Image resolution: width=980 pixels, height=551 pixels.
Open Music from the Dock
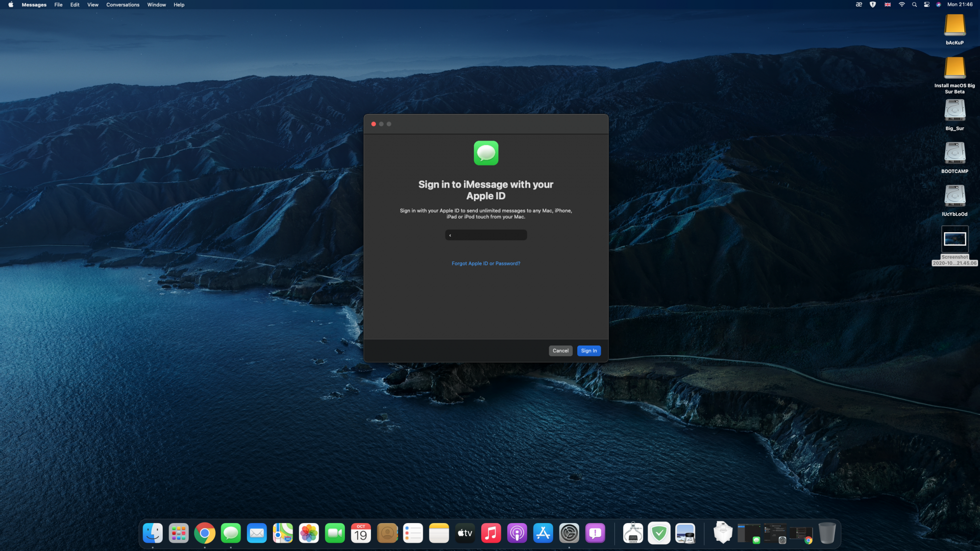[x=491, y=533]
